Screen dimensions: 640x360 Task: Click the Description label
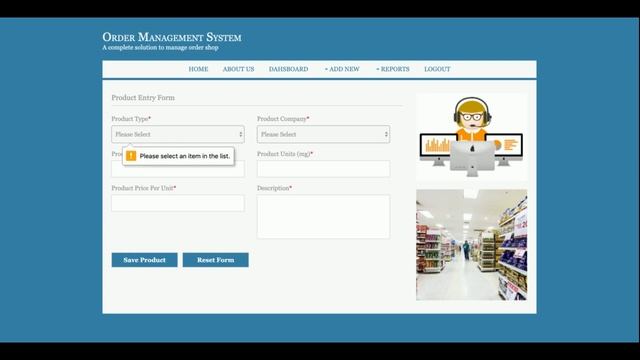[x=274, y=188]
